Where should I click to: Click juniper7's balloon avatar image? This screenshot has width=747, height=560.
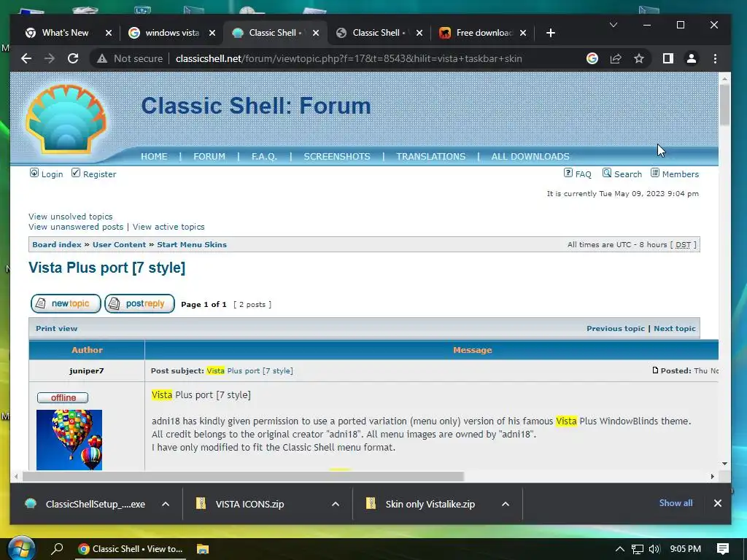[69, 440]
